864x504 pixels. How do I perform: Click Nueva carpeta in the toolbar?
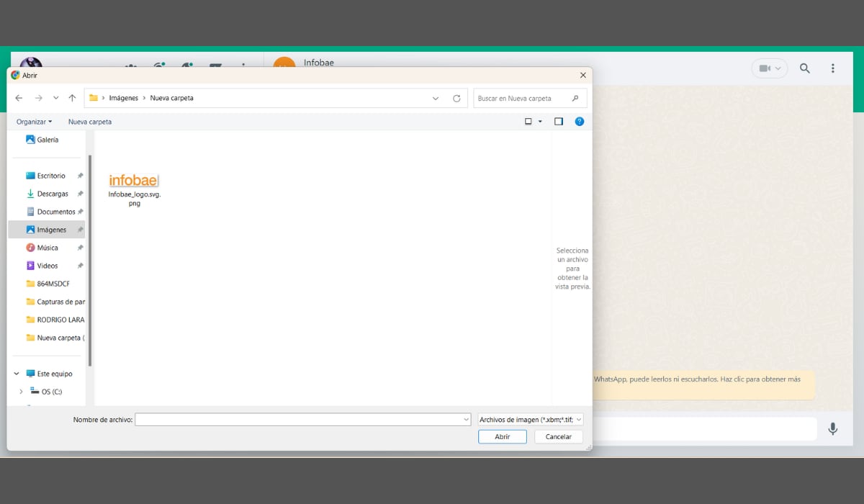(90, 122)
